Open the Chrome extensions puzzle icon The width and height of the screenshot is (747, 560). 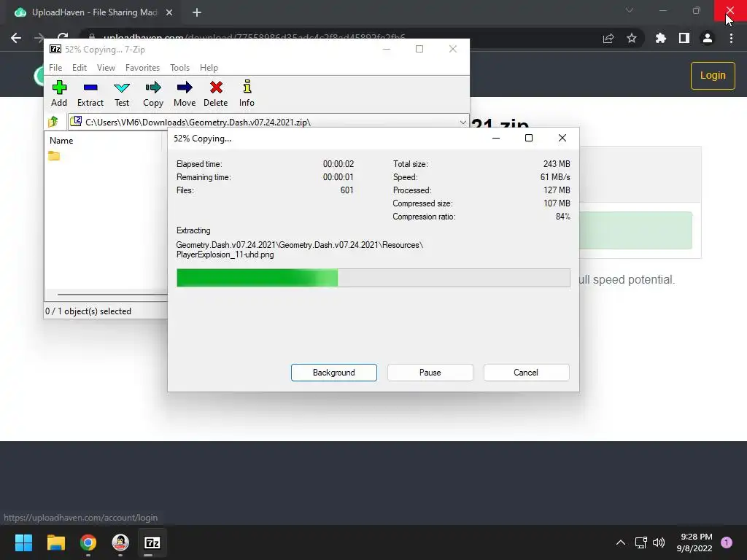click(x=661, y=38)
